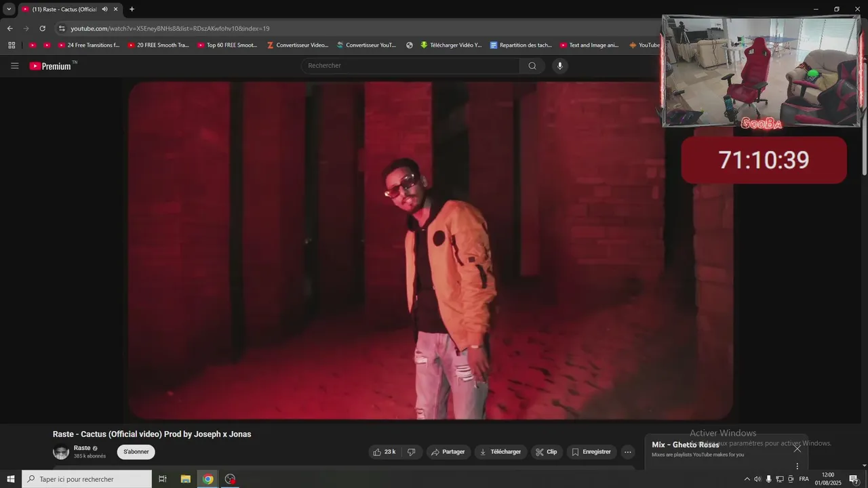Click the youtube.com address bar URL

170,28
